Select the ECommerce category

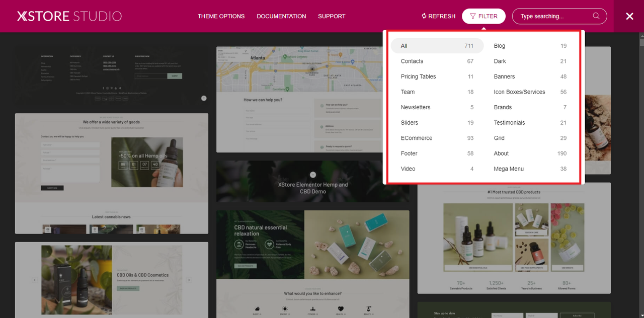click(x=437, y=138)
